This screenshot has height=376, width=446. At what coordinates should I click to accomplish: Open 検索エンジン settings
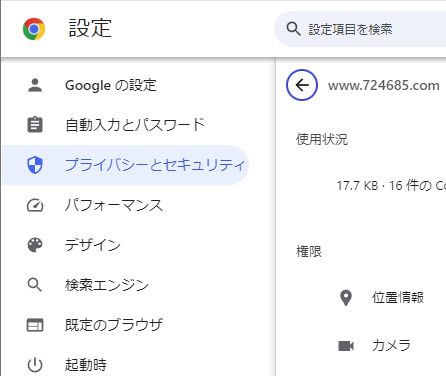pyautogui.click(x=107, y=285)
